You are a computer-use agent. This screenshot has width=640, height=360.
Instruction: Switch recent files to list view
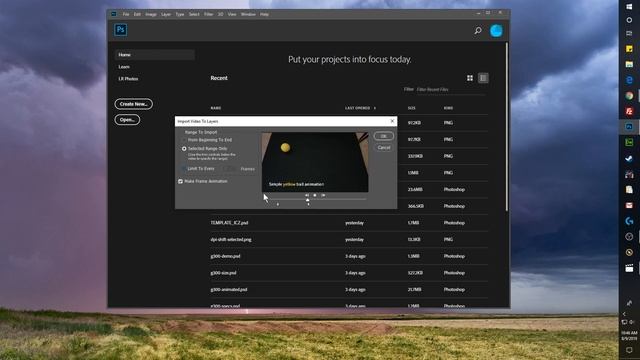pos(483,78)
